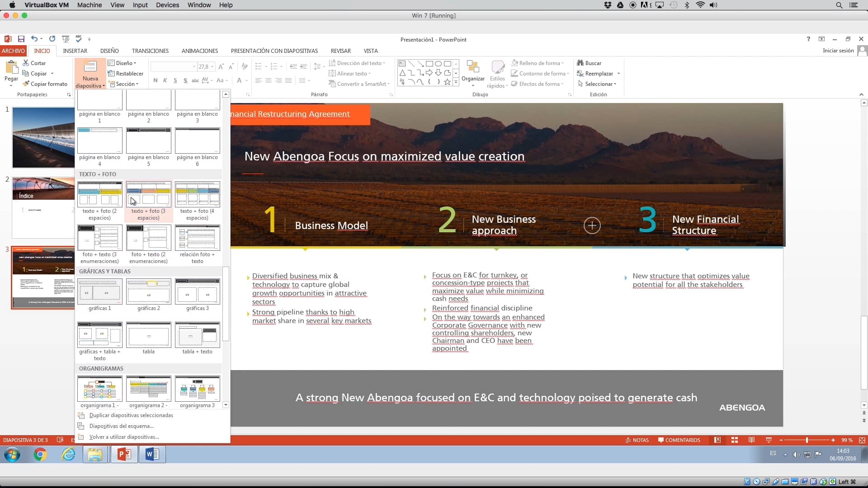This screenshot has height=488, width=868.
Task: Center align the text
Action: tap(269, 80)
